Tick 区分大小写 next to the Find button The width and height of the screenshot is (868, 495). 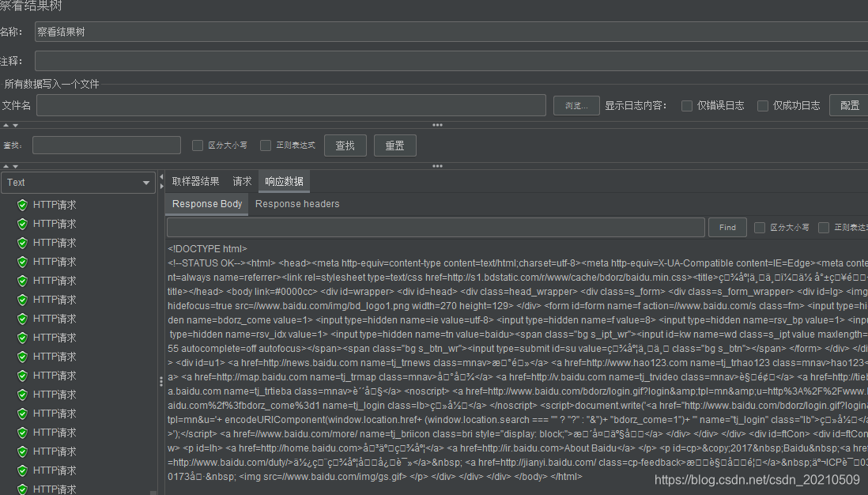click(760, 228)
